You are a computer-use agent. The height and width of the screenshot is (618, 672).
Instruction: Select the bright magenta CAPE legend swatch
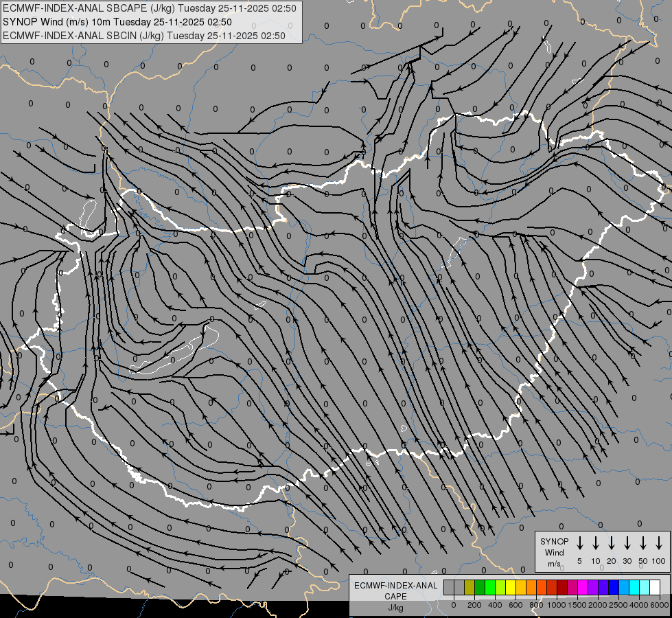click(x=583, y=587)
